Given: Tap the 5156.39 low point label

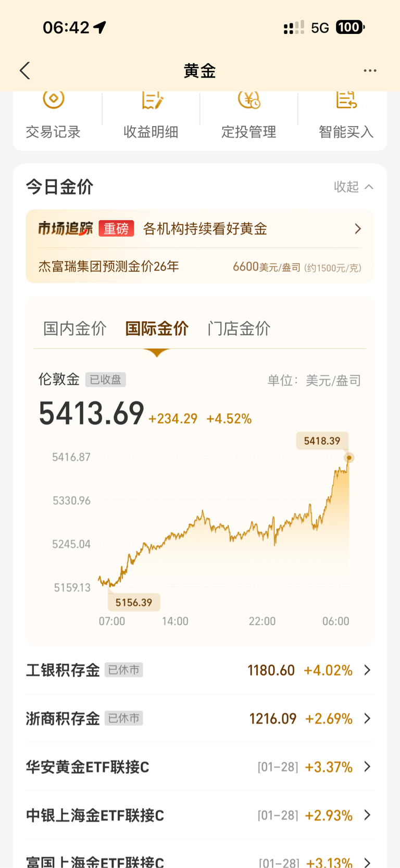Looking at the screenshot, I should pos(134,603).
